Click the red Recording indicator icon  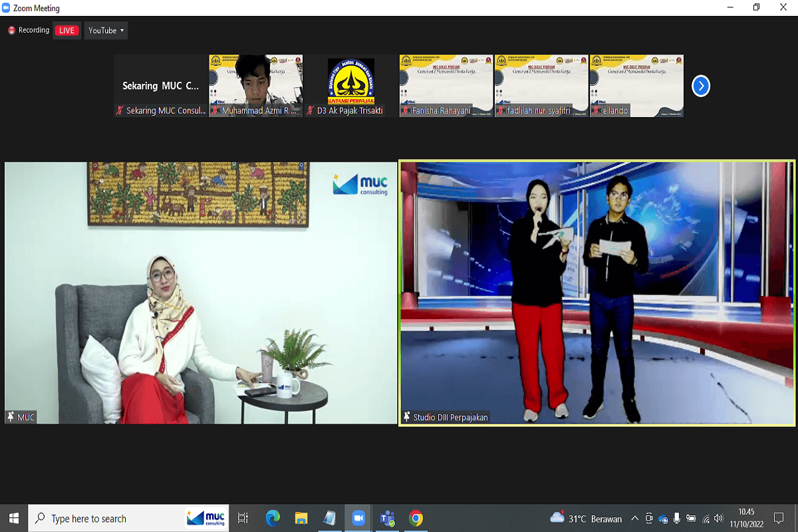tap(11, 31)
